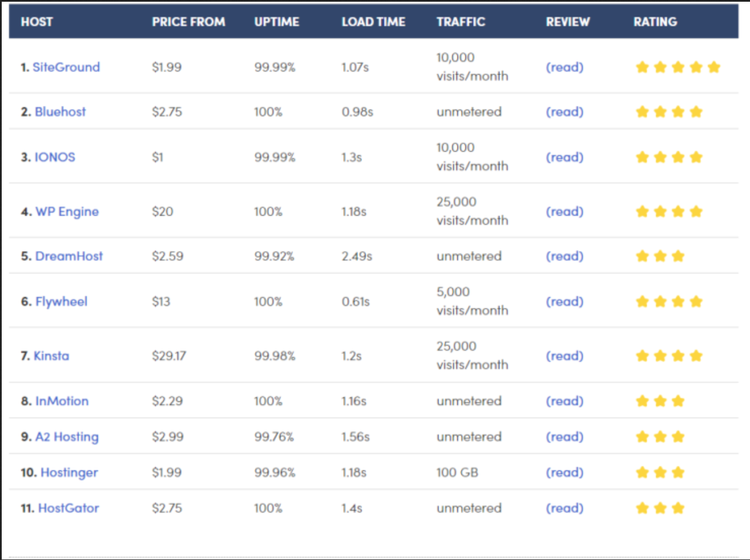
Task: Click the HOST column header
Action: (x=37, y=22)
